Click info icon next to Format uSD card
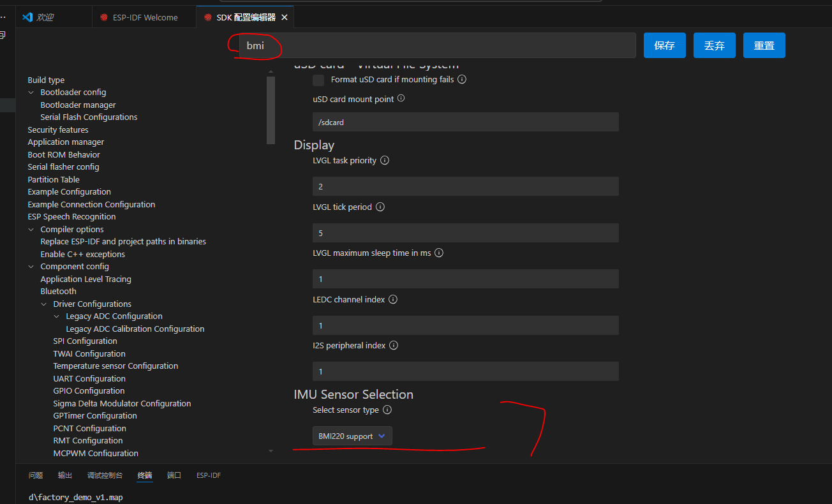The image size is (832, 504). (x=462, y=80)
